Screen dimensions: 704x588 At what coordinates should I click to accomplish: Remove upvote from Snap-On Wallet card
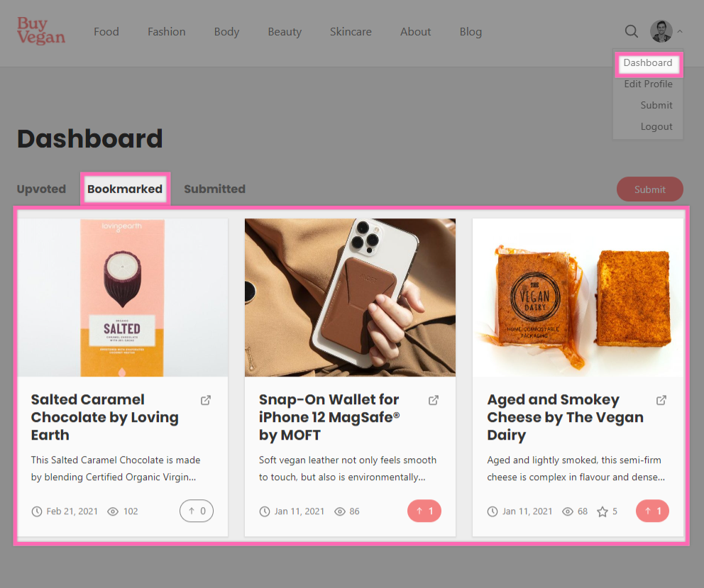(x=424, y=511)
